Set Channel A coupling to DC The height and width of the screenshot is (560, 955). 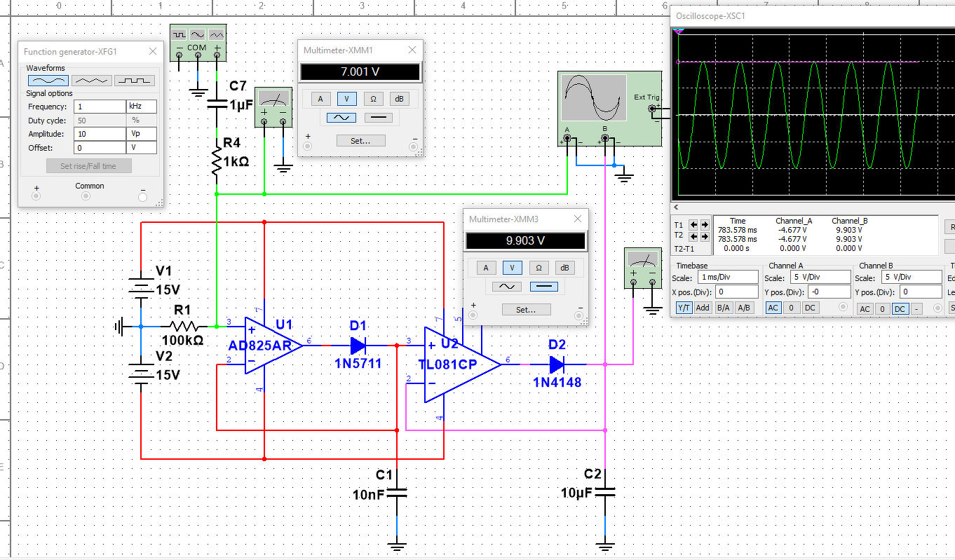tap(809, 308)
